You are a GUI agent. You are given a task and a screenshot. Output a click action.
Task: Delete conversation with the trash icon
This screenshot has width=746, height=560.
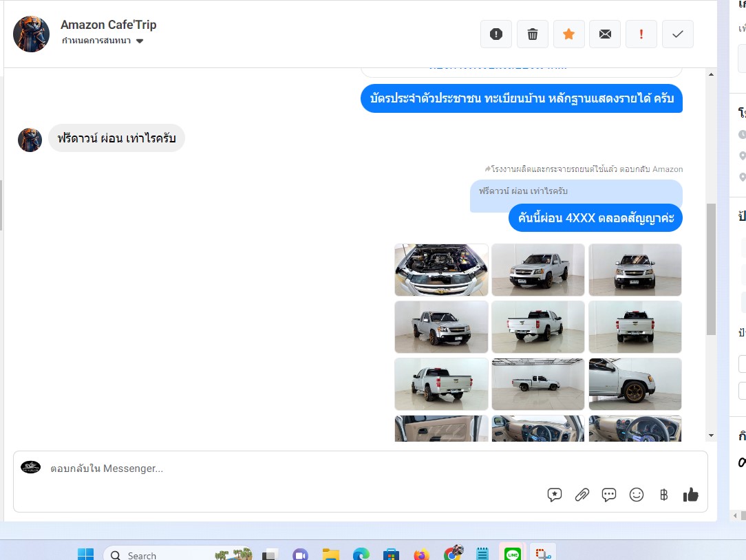(x=532, y=34)
